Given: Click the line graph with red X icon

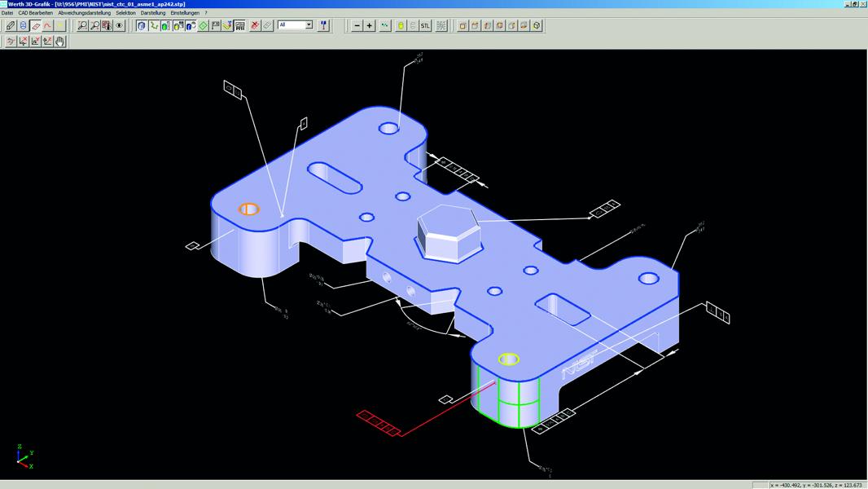Looking at the screenshot, I should (x=47, y=41).
